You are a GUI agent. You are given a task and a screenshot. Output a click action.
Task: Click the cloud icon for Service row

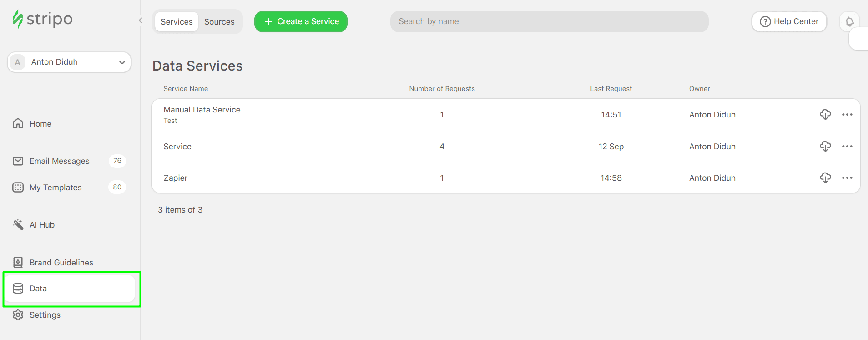[x=825, y=147]
